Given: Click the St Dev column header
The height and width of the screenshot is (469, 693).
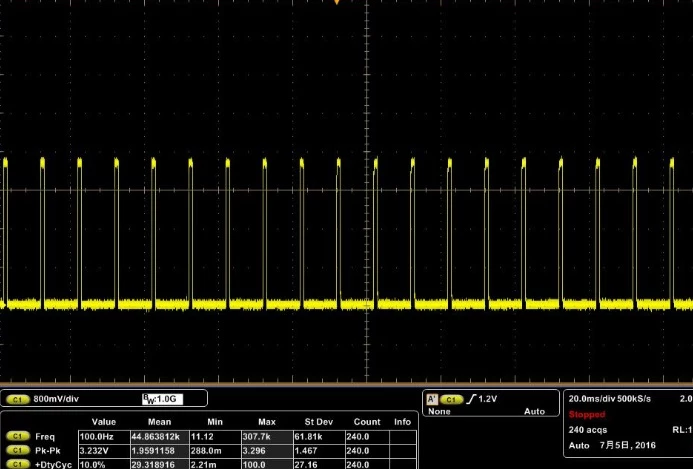Looking at the screenshot, I should click(319, 422).
